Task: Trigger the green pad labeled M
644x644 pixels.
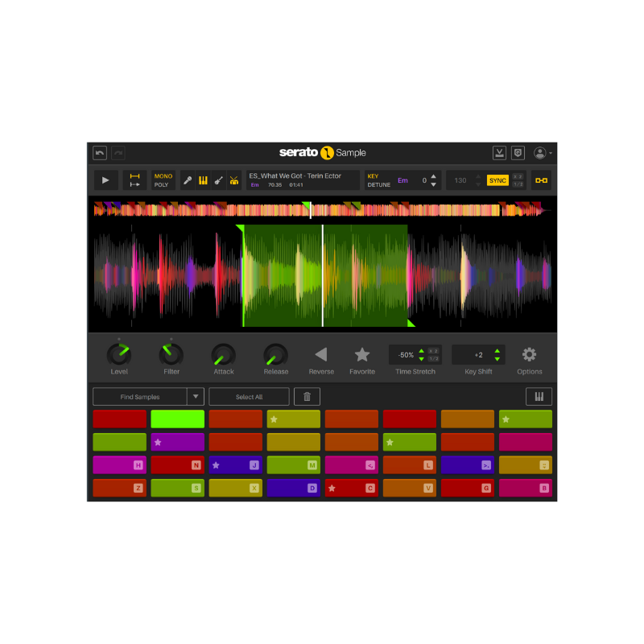Action: (x=293, y=465)
